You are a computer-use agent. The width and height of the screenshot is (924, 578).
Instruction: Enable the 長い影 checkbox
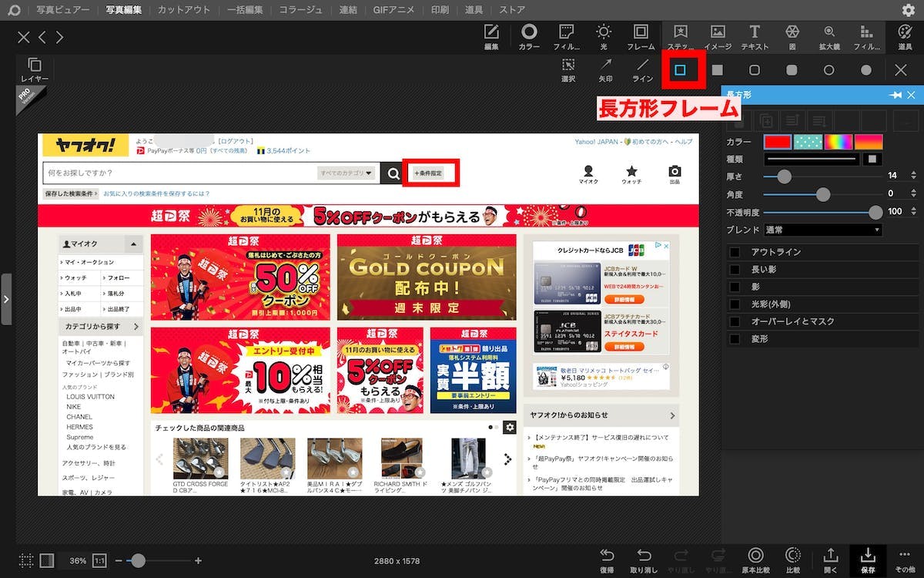coord(735,270)
